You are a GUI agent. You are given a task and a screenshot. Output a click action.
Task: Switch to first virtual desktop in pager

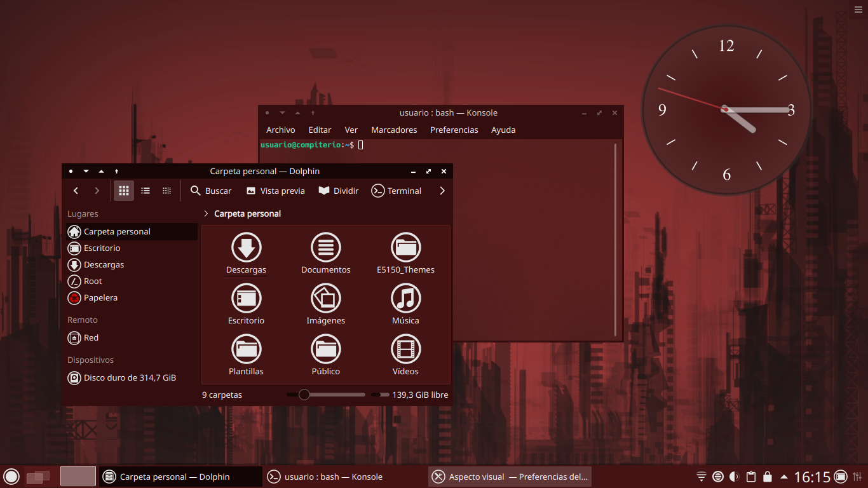(42, 477)
